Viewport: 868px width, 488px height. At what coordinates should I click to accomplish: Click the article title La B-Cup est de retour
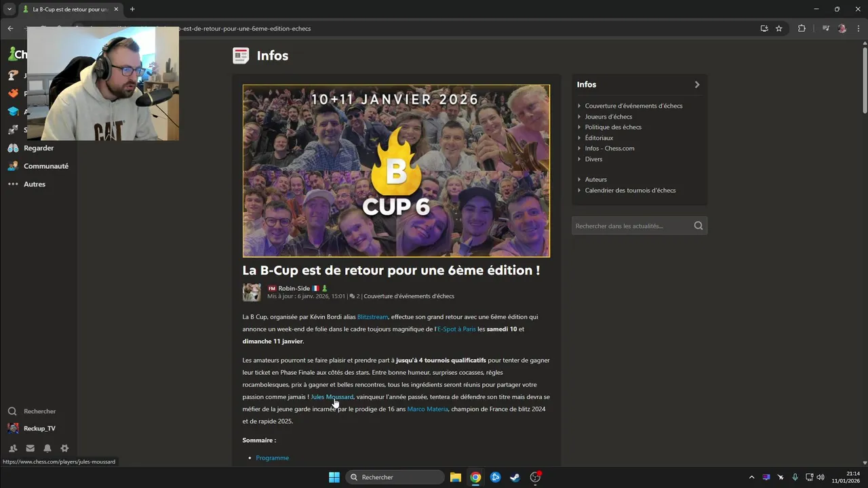coord(391,270)
